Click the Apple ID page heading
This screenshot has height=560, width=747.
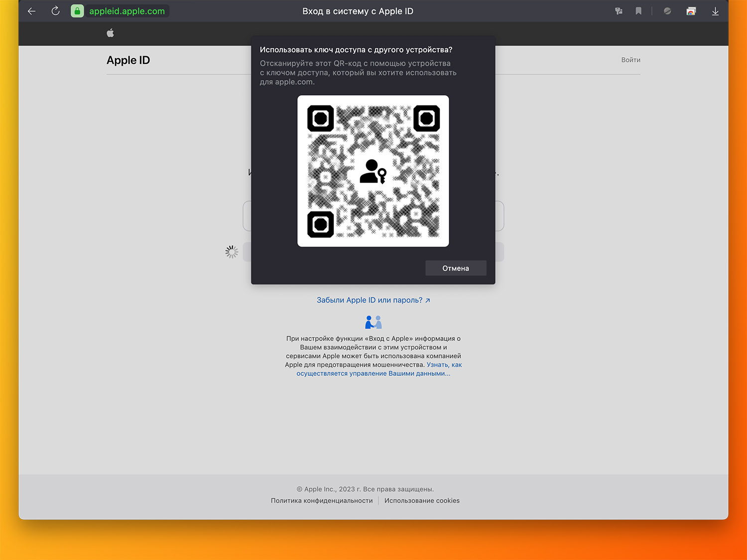point(128,60)
